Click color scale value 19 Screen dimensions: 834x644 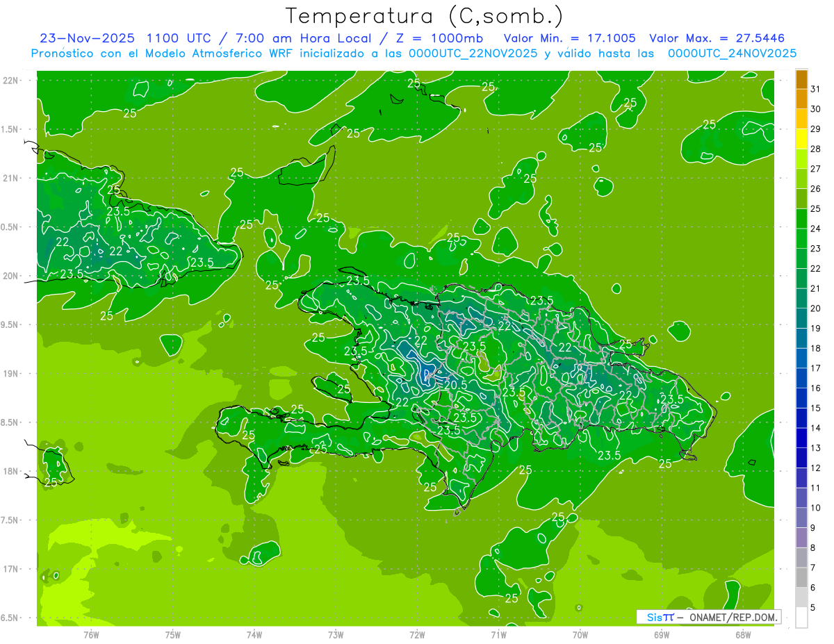point(815,328)
